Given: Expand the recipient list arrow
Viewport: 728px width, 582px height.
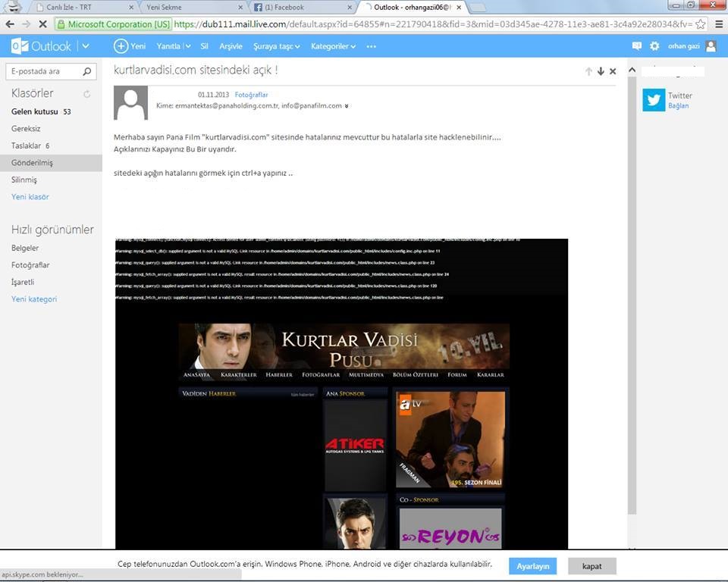Looking at the screenshot, I should [x=347, y=106].
